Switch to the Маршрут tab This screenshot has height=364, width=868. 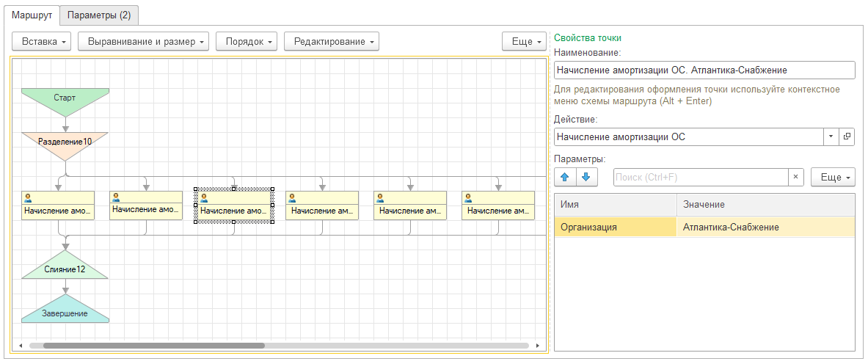pyautogui.click(x=32, y=14)
